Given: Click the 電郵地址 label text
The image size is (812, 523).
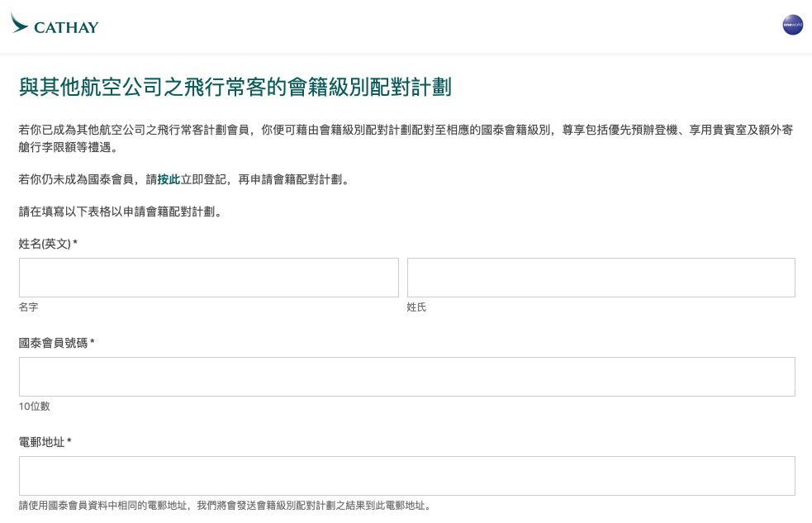Looking at the screenshot, I should (45, 442).
